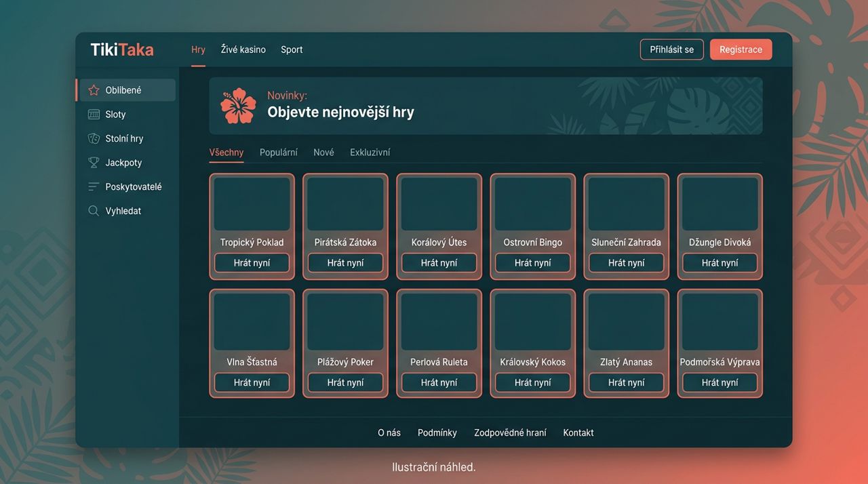Click the Novinky: banner label
This screenshot has width=868, height=484.
click(287, 96)
